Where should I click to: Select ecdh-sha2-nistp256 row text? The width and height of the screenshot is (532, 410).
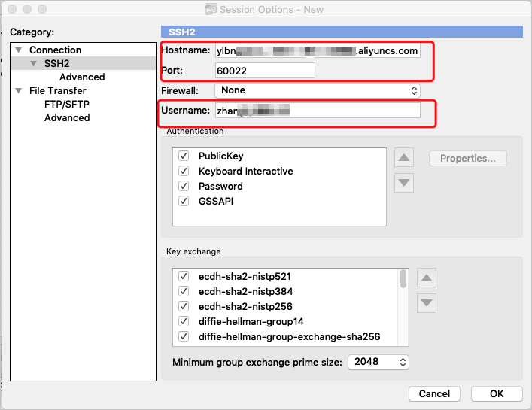click(245, 306)
